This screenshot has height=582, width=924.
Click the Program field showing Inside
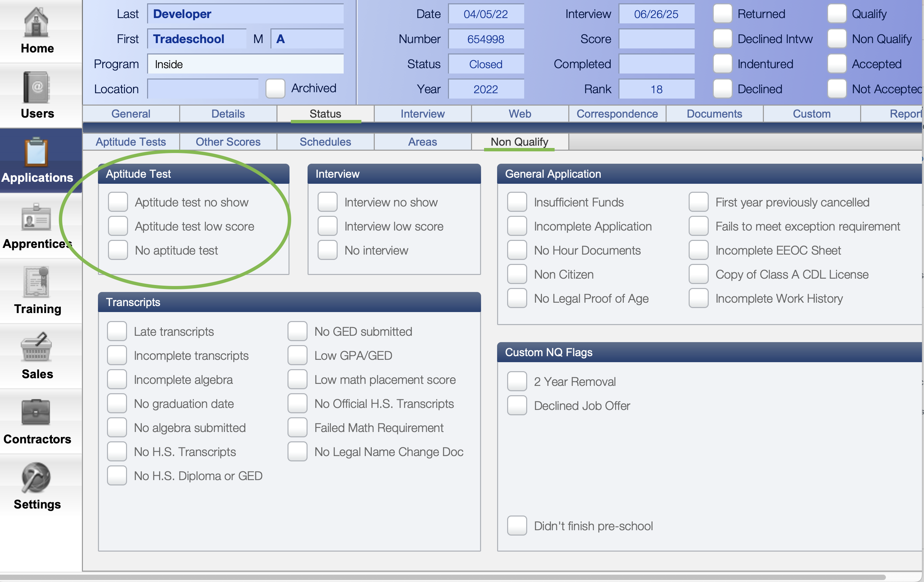pos(246,63)
